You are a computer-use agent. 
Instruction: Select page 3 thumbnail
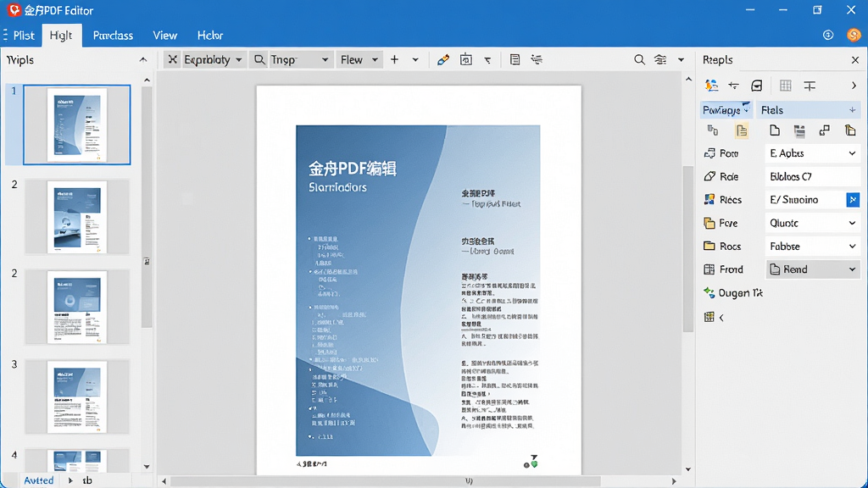coord(77,396)
